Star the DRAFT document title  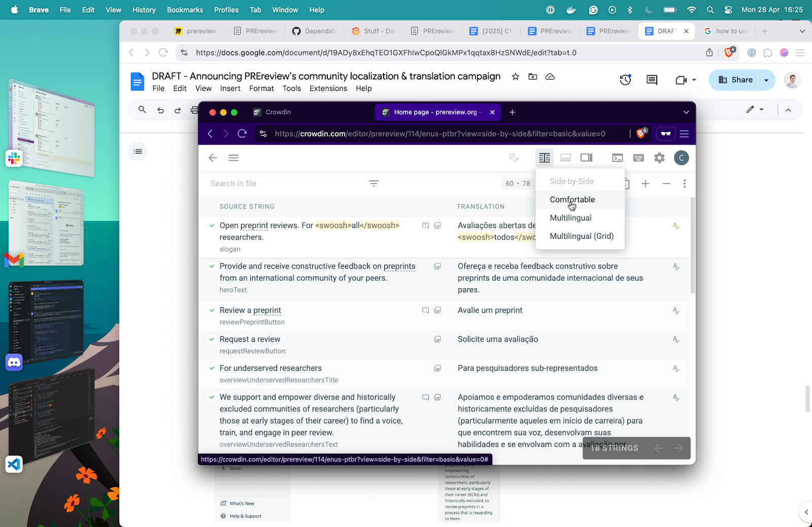pyautogui.click(x=515, y=77)
